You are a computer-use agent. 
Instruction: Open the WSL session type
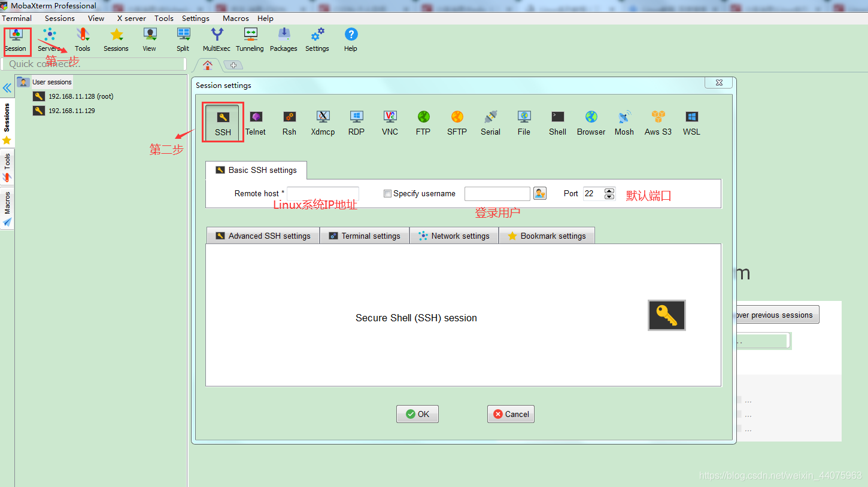691,122
